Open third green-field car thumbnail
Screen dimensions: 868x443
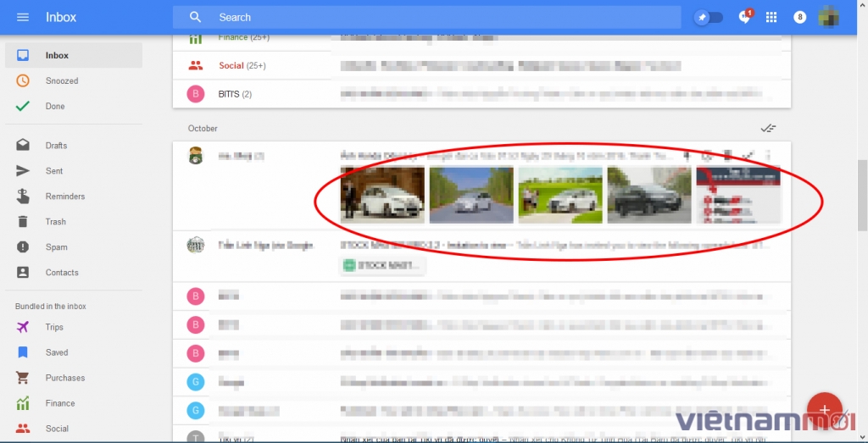click(x=560, y=195)
